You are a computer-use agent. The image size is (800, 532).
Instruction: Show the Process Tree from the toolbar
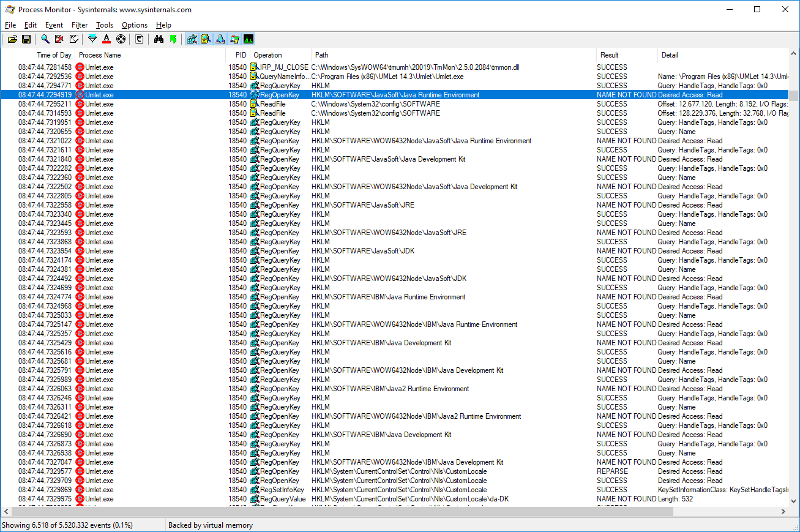pos(140,39)
